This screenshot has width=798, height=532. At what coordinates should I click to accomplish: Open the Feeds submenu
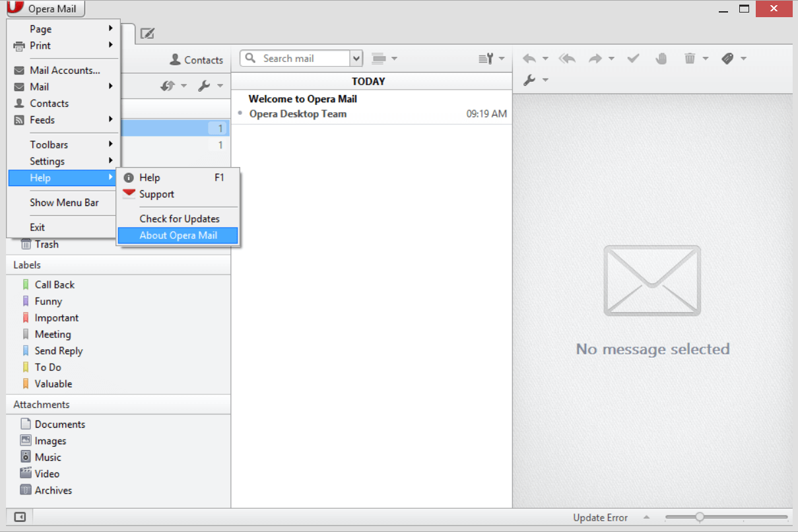pos(63,119)
